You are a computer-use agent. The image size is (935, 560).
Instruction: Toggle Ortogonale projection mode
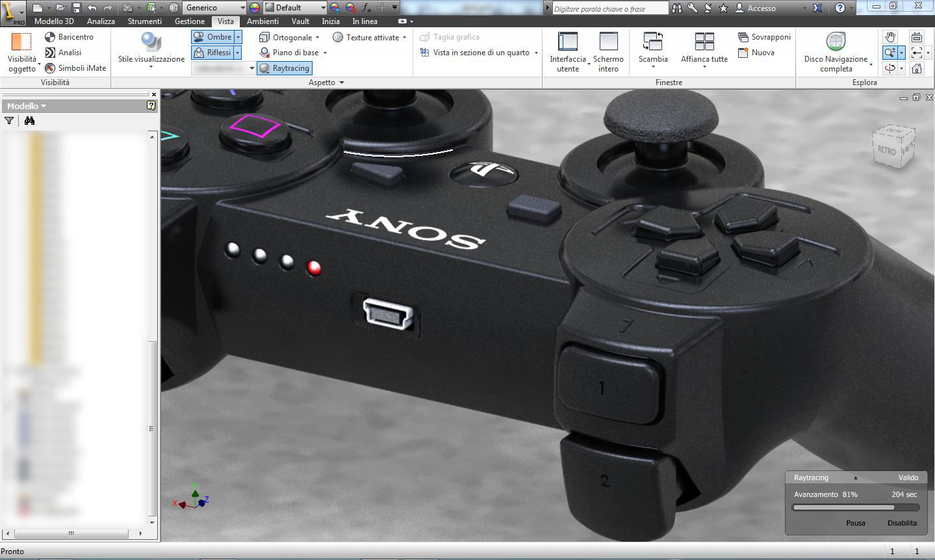click(286, 37)
